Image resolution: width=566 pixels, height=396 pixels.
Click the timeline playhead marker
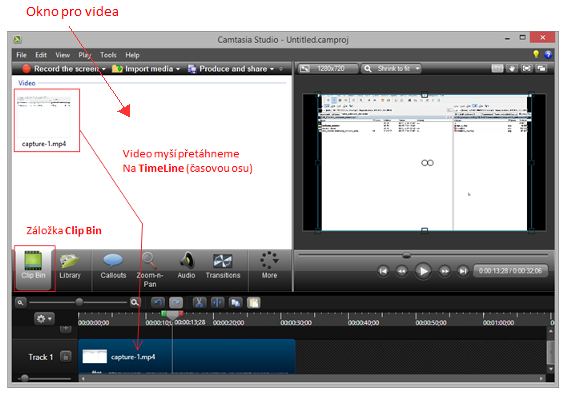point(173,315)
